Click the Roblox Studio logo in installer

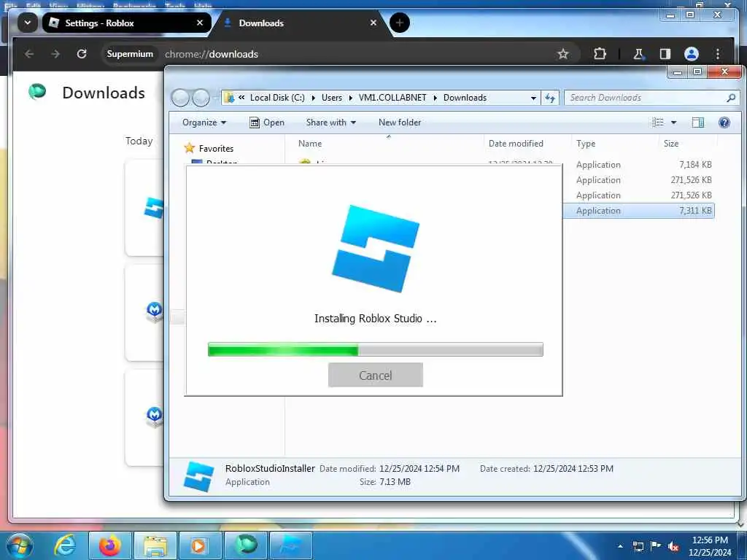pos(376,249)
